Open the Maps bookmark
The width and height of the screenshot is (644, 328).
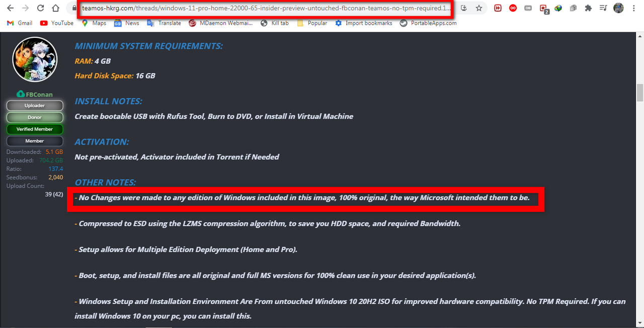(x=94, y=23)
